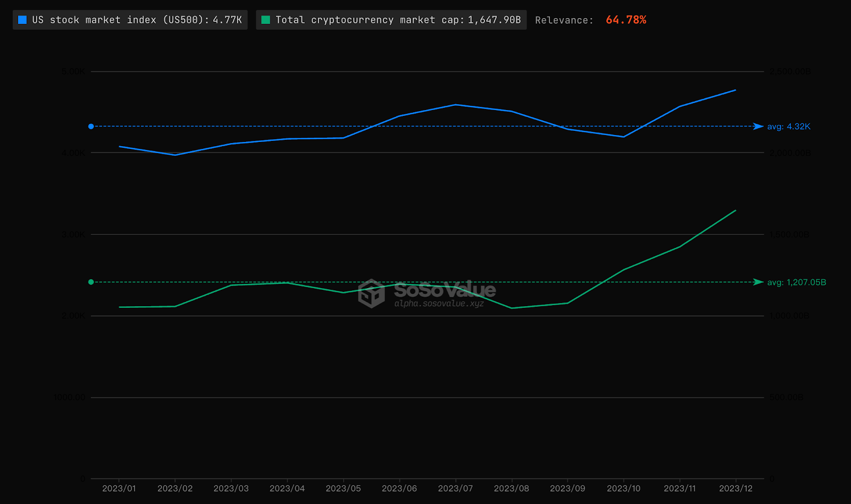Select the avg: 1,207.05B label
The width and height of the screenshot is (851, 504).
point(796,282)
